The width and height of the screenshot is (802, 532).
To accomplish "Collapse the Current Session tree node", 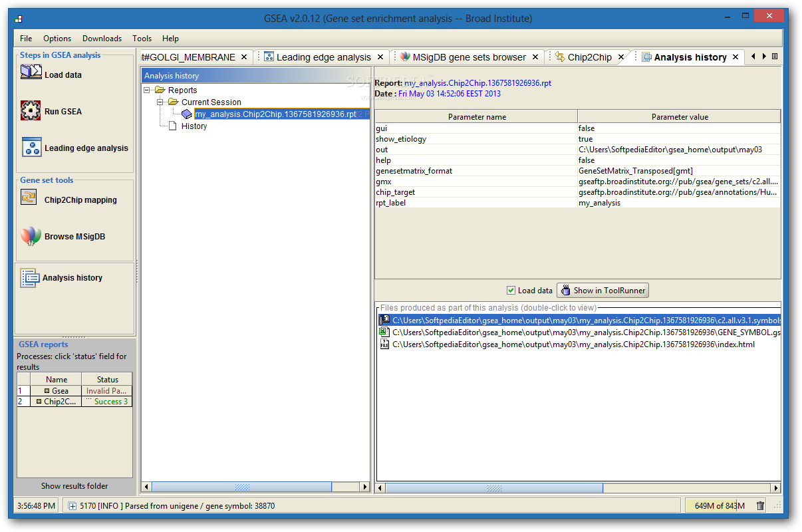I will pyautogui.click(x=160, y=102).
